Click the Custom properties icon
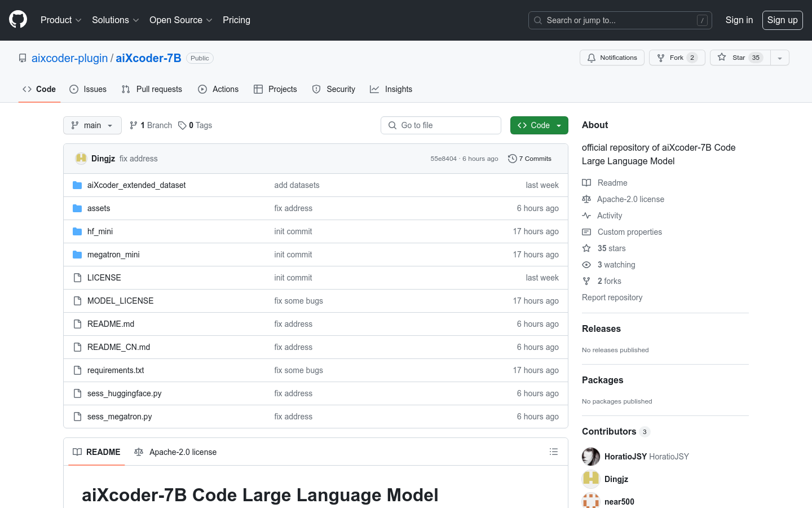Screen dimensions: 812x508 pyautogui.click(x=586, y=231)
